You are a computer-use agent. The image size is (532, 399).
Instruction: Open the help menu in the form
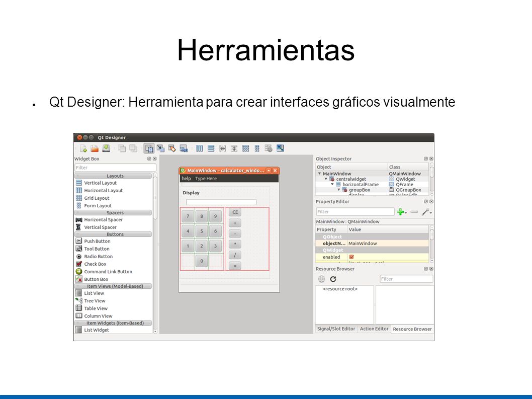186,178
